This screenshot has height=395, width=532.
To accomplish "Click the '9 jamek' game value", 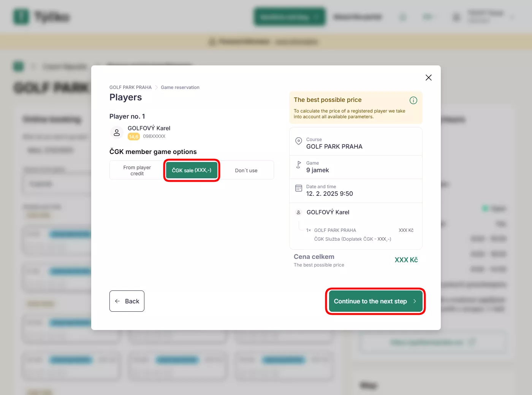I will [x=318, y=170].
